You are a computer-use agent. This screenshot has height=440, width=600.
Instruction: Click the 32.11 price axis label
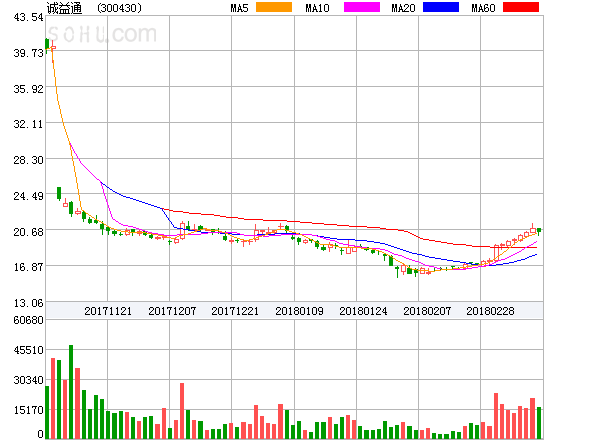click(x=28, y=124)
